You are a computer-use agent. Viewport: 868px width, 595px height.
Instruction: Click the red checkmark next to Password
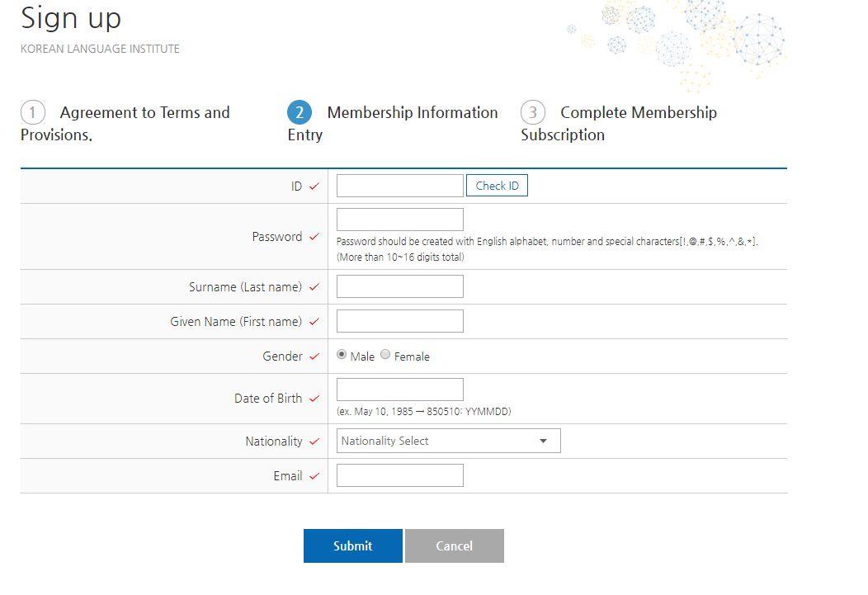[314, 237]
